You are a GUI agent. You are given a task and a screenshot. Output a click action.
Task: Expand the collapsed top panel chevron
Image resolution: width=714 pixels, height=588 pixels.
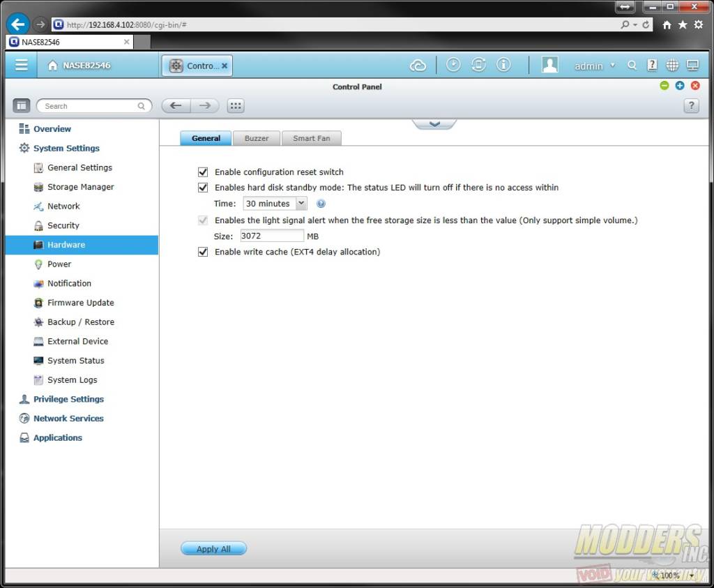point(434,124)
